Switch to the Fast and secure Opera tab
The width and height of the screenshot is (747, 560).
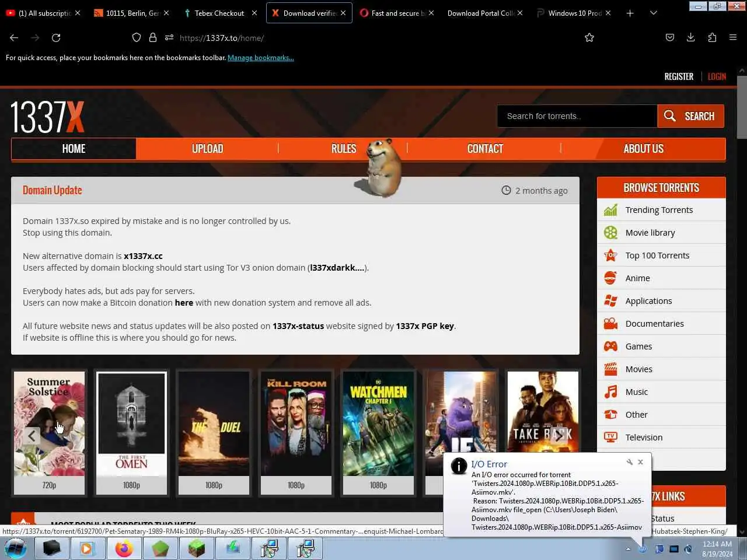[397, 13]
